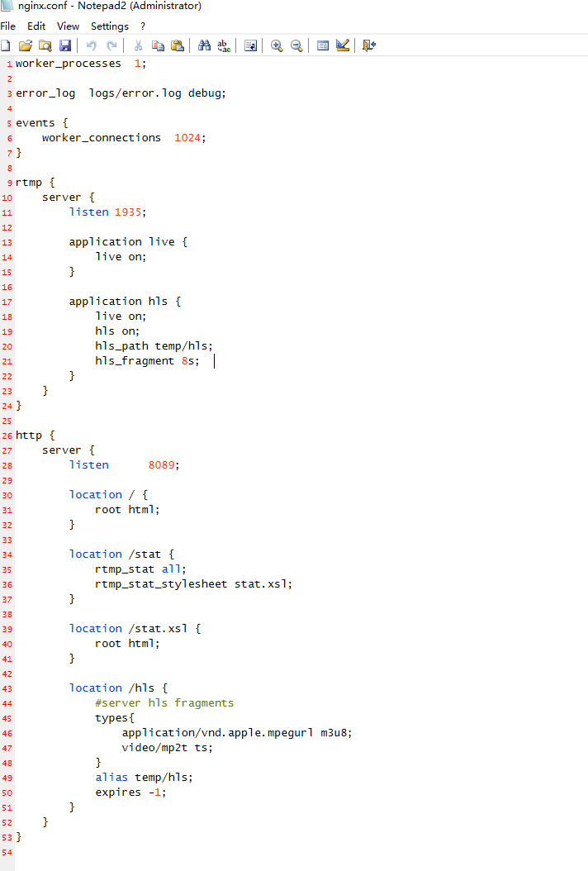588x871 pixels.
Task: Click line number 54 in the margin
Action: click(7, 852)
